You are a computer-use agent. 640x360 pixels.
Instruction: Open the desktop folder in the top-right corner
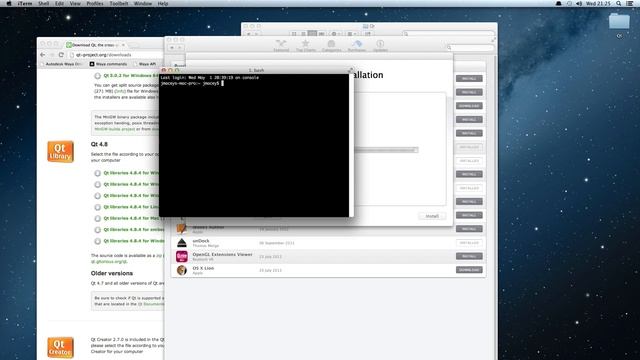pyautogui.click(x=619, y=21)
